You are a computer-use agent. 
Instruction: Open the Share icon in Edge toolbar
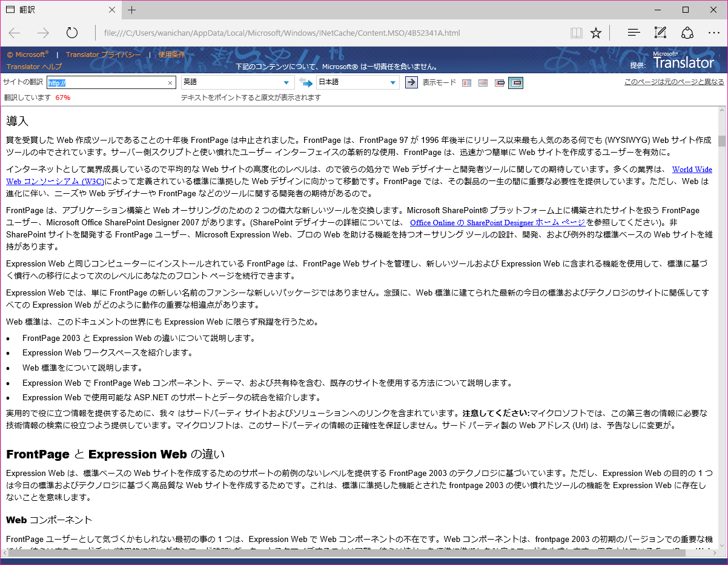click(687, 33)
